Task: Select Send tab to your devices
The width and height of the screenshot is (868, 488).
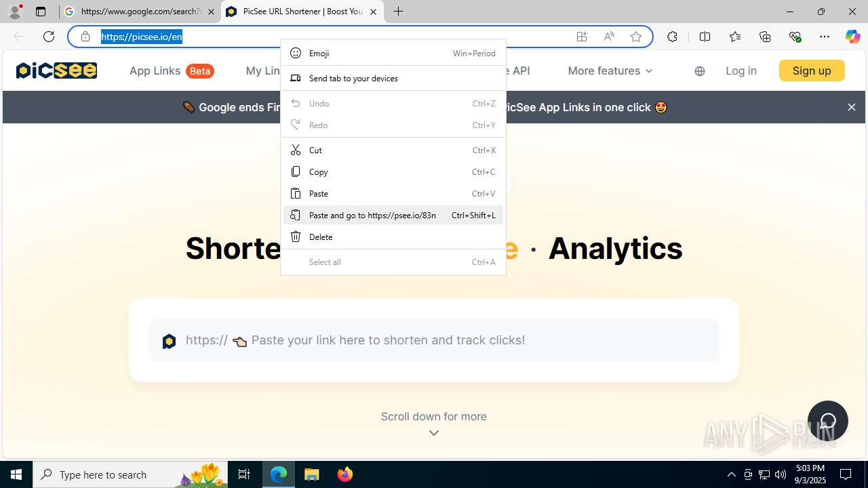Action: click(393, 78)
